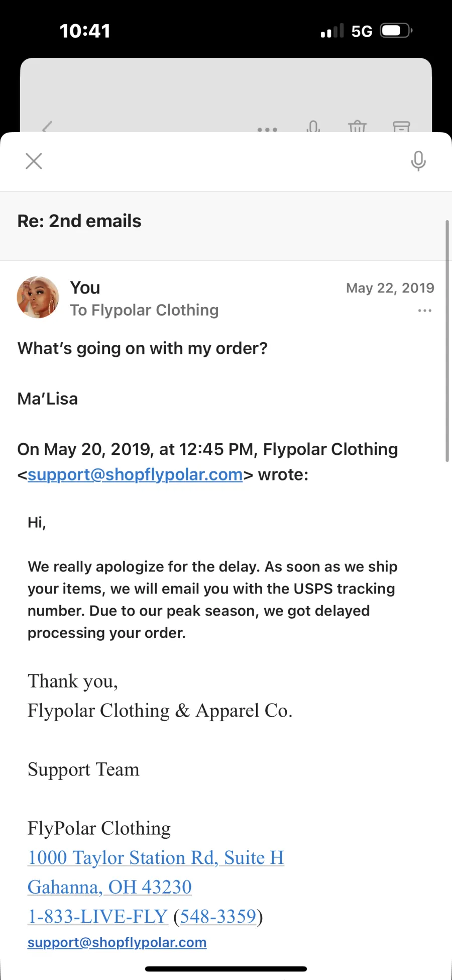Tap the 548-3359 phone number link

tap(218, 916)
